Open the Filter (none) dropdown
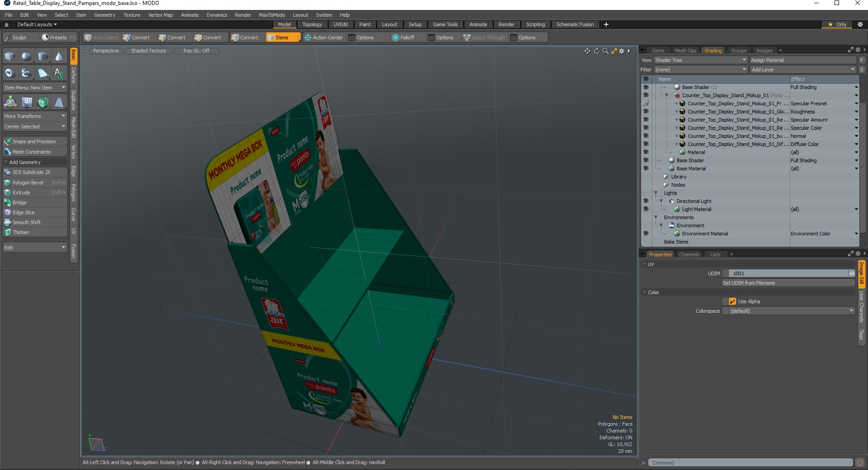Image resolution: width=868 pixels, height=470 pixels. tap(700, 70)
